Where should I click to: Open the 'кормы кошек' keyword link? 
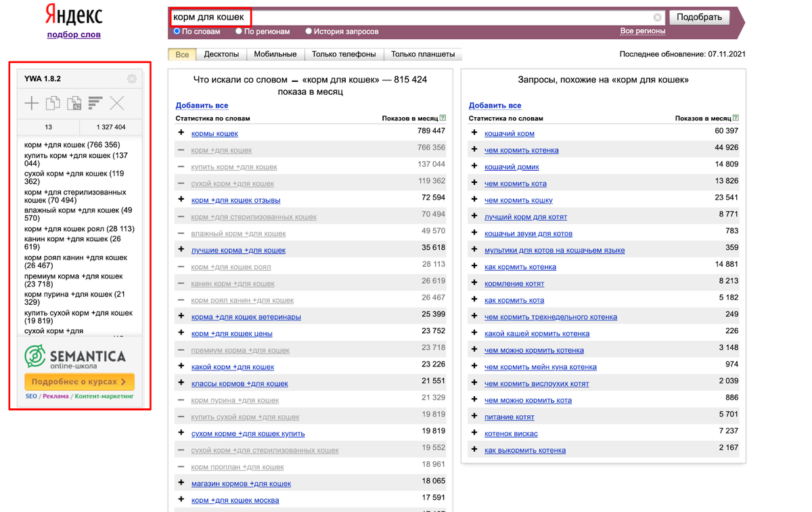215,133
